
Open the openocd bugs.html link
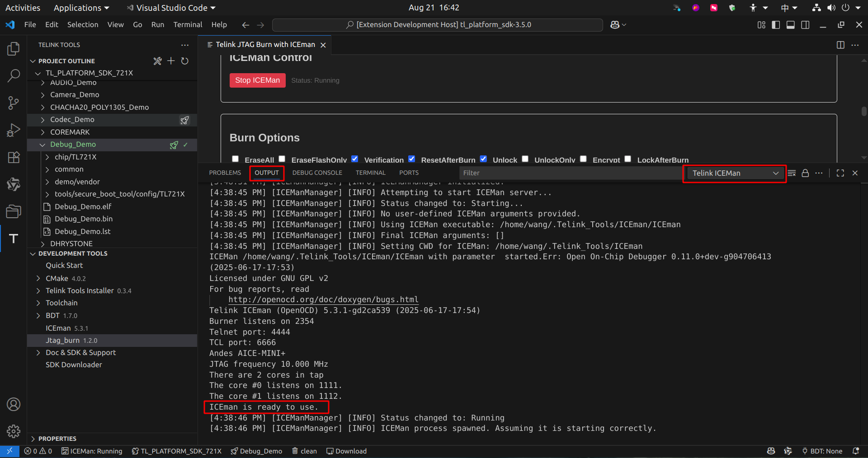(323, 300)
